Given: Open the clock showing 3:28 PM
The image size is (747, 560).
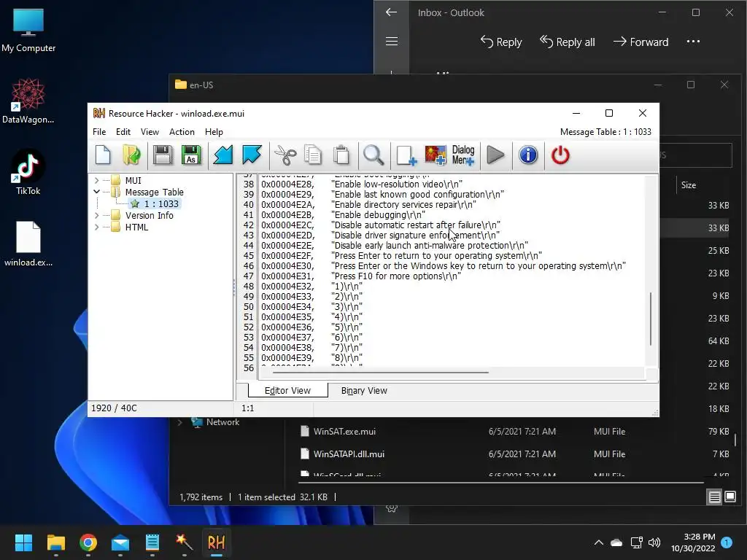Looking at the screenshot, I should (x=693, y=542).
